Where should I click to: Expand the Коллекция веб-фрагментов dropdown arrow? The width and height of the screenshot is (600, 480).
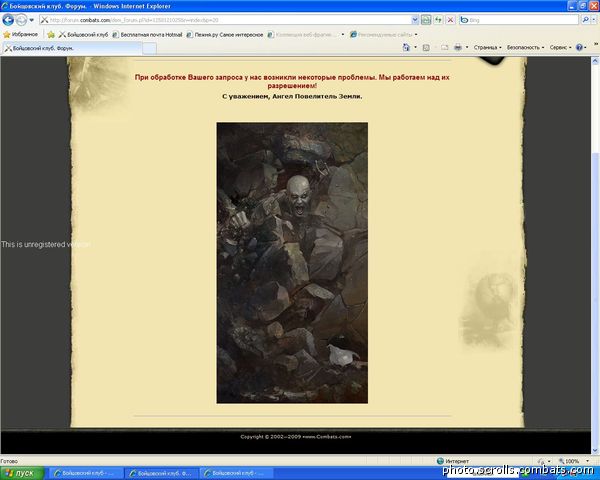tap(343, 35)
